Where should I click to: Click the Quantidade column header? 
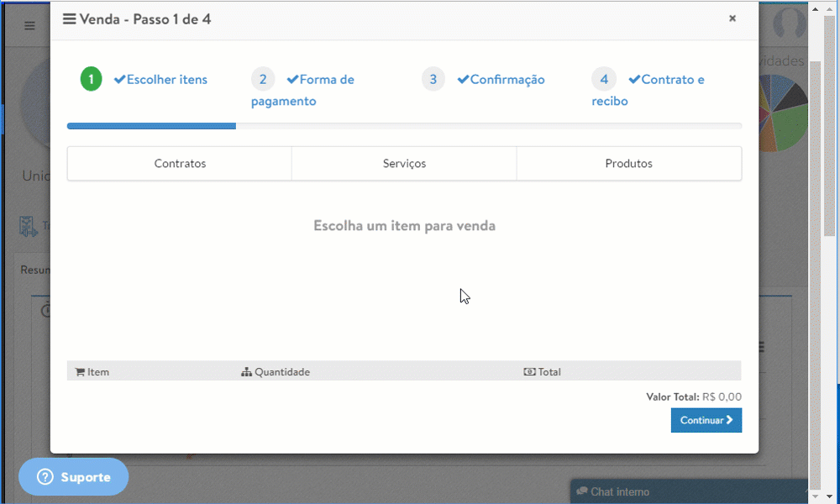pyautogui.click(x=276, y=371)
